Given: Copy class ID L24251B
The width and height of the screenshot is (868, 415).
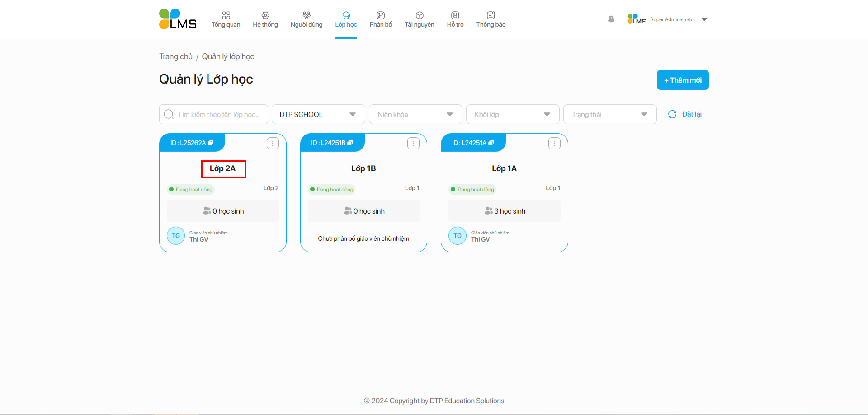Looking at the screenshot, I should (350, 143).
